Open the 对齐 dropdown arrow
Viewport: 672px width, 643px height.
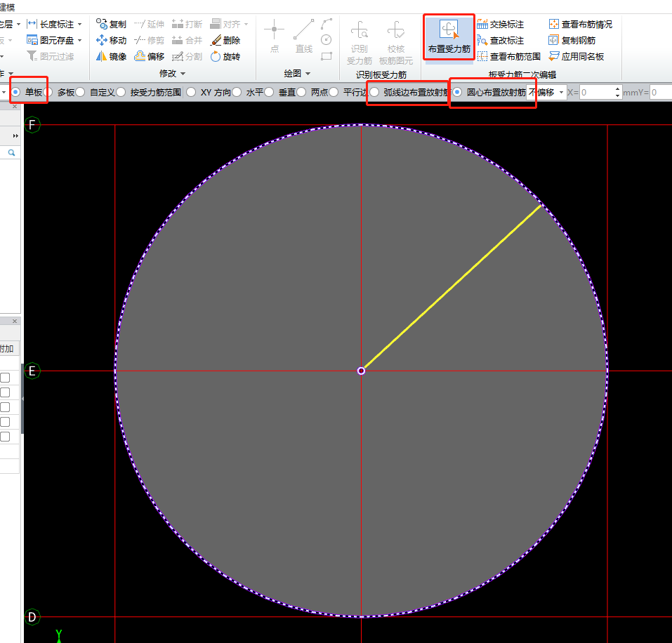point(246,25)
